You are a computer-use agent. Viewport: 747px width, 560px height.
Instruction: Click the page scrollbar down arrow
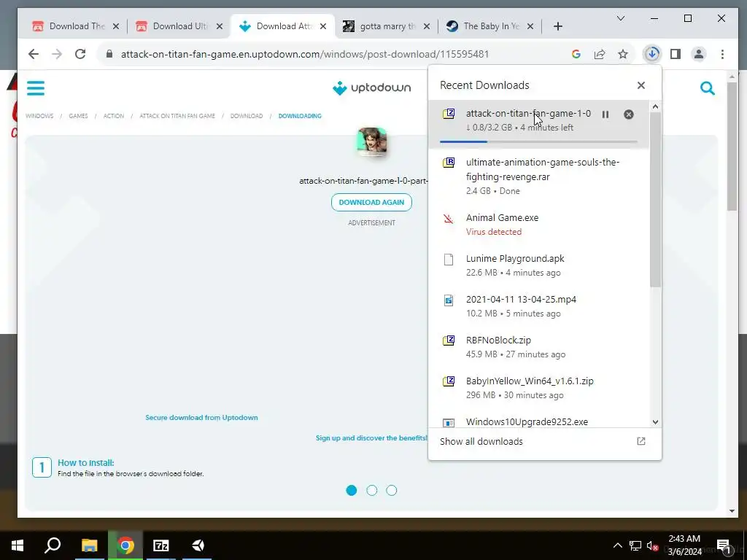[x=732, y=511]
